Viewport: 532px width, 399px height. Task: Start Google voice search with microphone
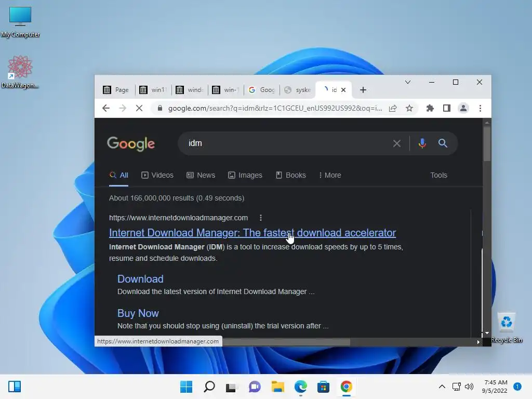click(x=422, y=143)
